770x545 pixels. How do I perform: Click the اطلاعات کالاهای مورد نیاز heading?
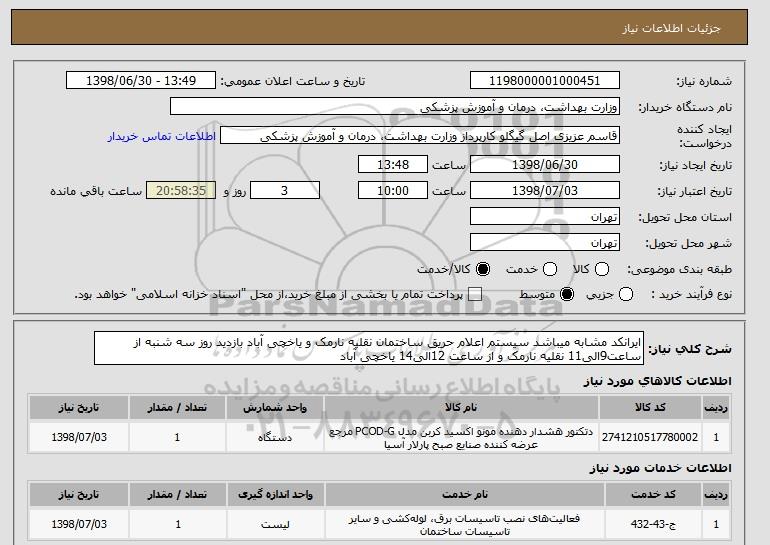658,381
